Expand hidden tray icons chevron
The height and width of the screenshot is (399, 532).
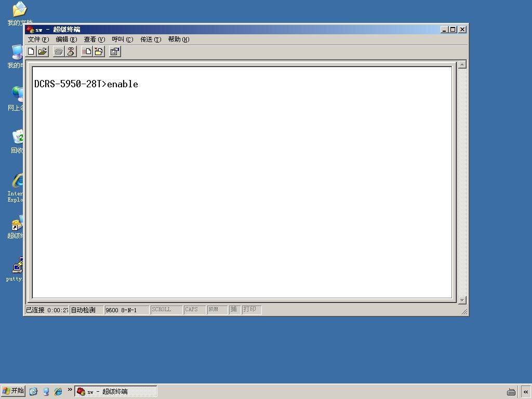(x=526, y=392)
